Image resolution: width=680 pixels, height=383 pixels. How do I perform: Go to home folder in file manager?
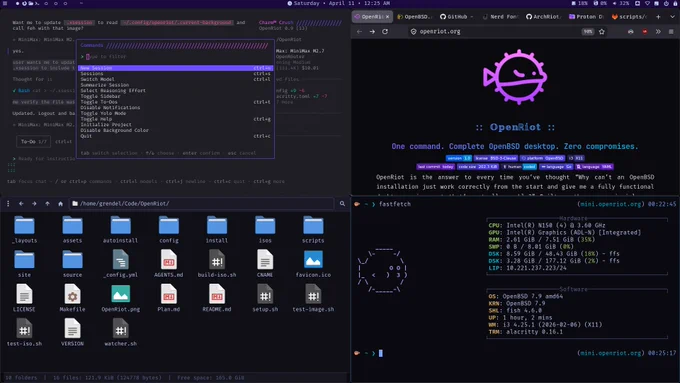[60, 203]
